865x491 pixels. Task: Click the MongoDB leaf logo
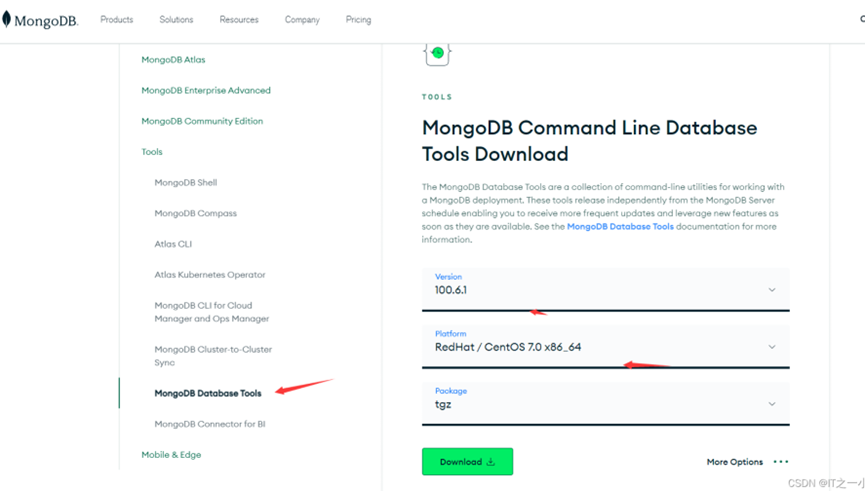7,19
